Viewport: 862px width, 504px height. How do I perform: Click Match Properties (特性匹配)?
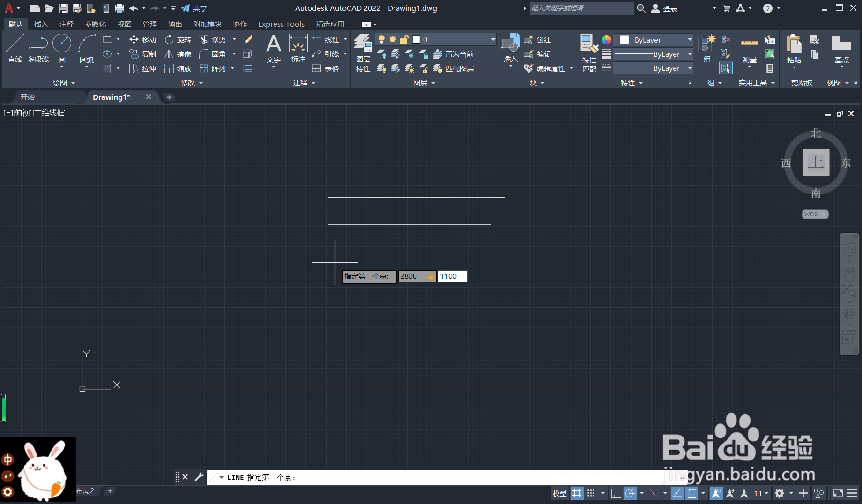pyautogui.click(x=589, y=53)
